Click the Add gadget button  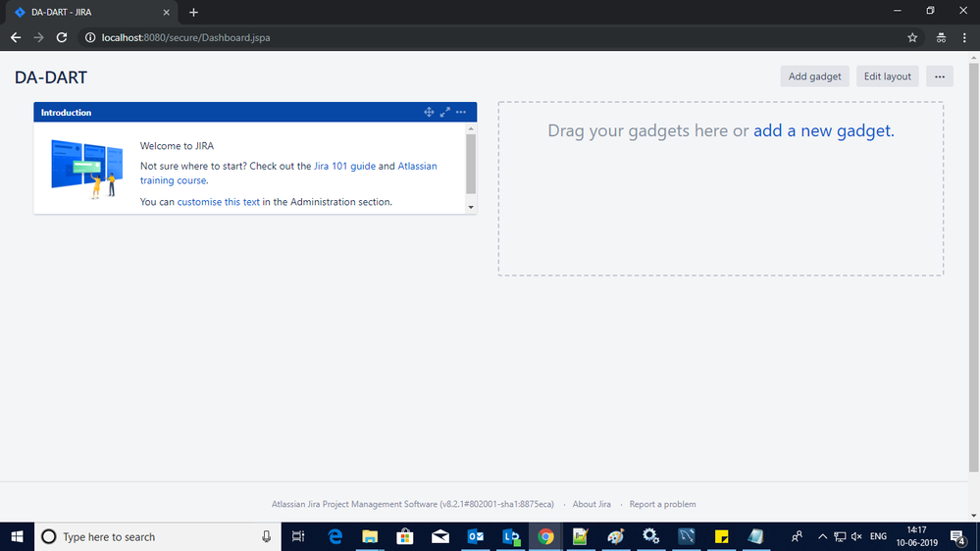pyautogui.click(x=814, y=76)
